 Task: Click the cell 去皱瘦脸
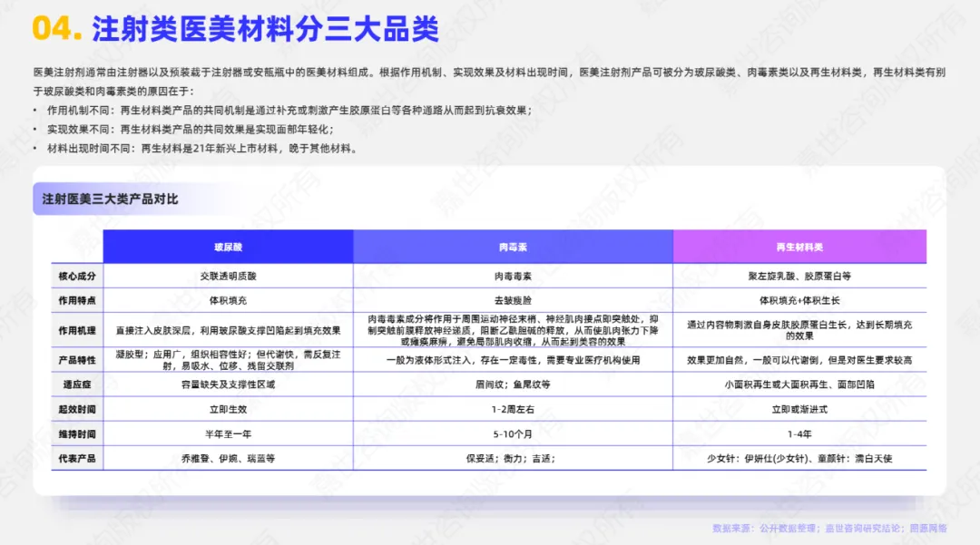coord(513,300)
